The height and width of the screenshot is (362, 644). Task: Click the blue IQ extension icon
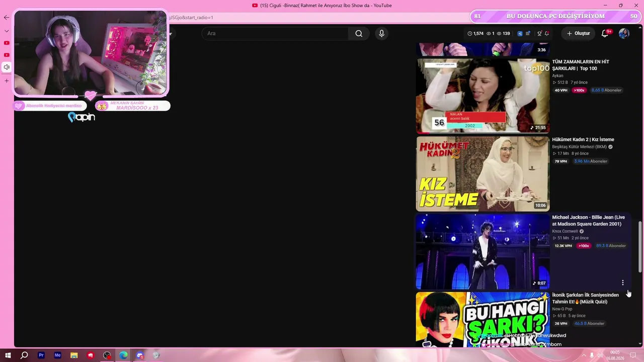(520, 34)
